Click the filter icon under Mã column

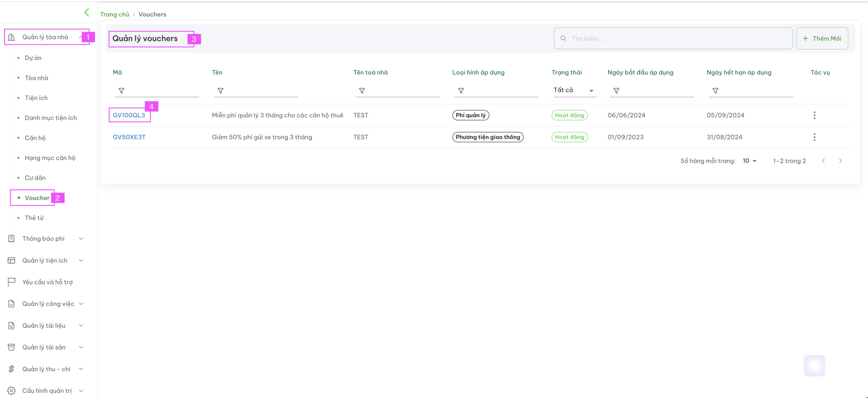pos(121,91)
